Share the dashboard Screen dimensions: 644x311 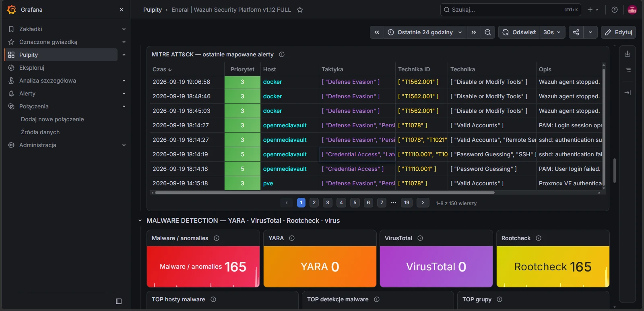pos(576,32)
